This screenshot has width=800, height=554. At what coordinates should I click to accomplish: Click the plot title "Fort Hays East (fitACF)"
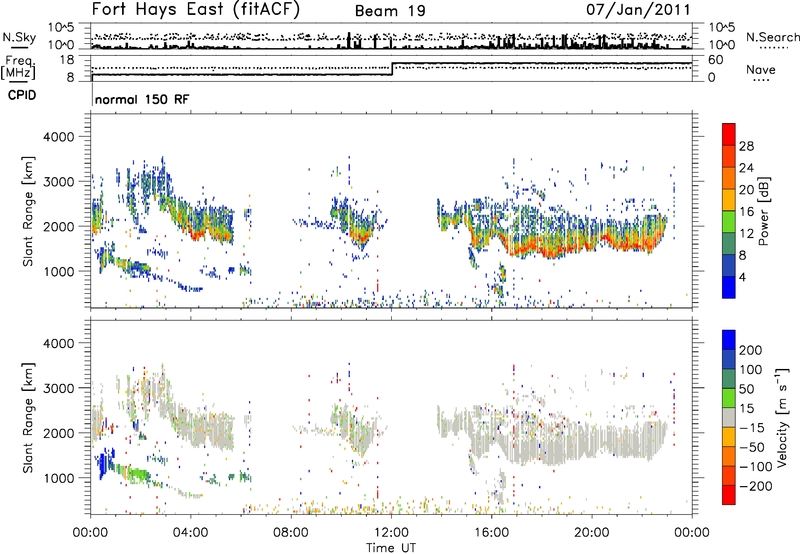pos(196,9)
